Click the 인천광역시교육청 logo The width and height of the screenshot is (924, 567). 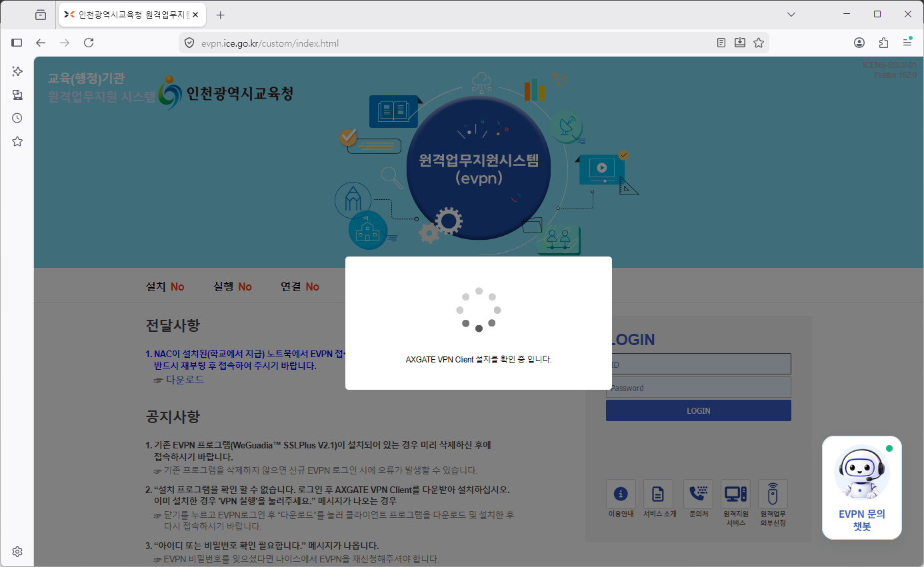225,94
